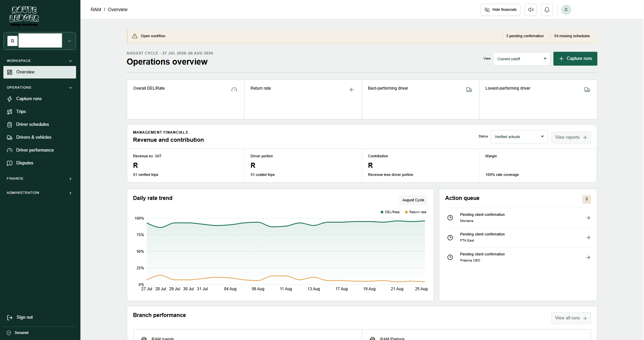Open Trips from the sidebar
Screen dimensions: 644x340
point(40,112)
